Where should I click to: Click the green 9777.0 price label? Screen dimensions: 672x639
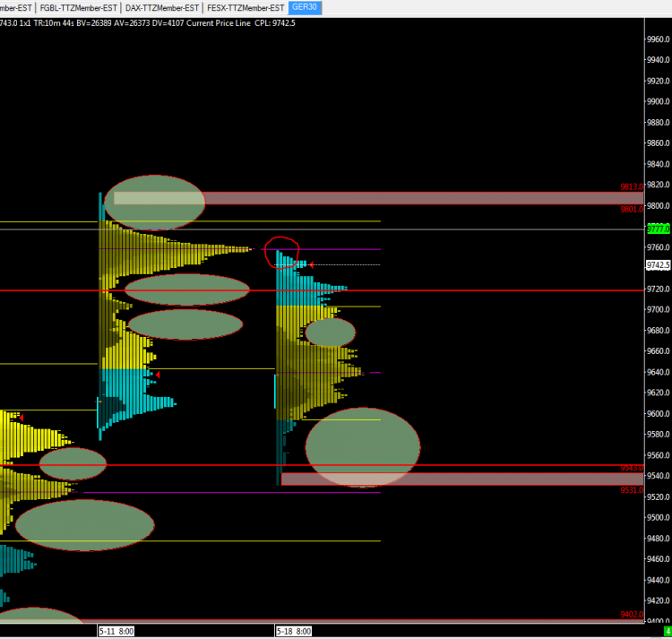659,229
